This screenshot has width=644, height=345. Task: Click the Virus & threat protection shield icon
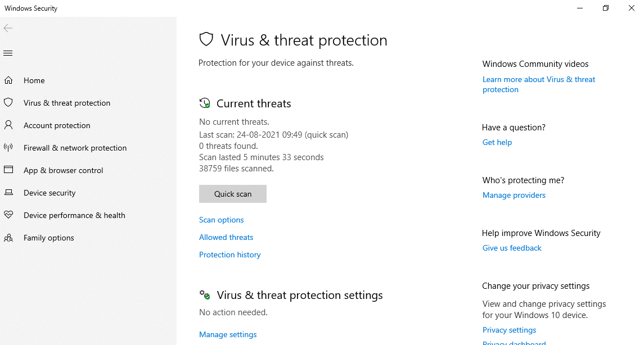coord(8,103)
